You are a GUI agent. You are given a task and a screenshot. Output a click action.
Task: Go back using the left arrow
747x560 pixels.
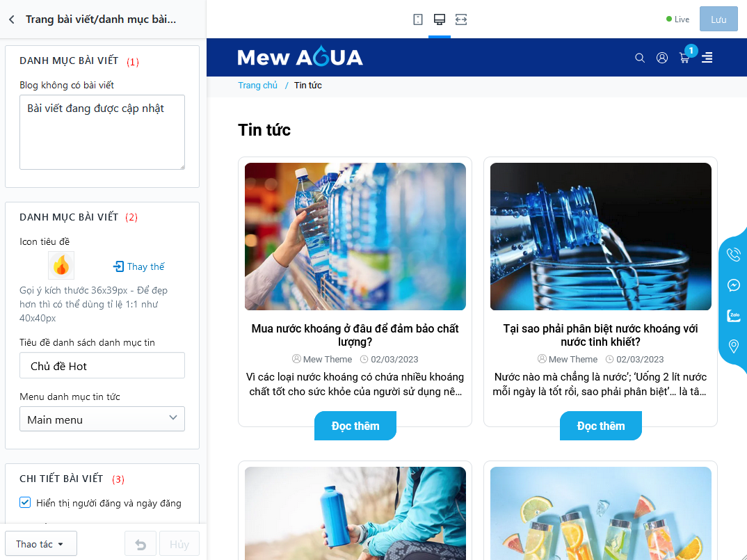(x=12, y=19)
